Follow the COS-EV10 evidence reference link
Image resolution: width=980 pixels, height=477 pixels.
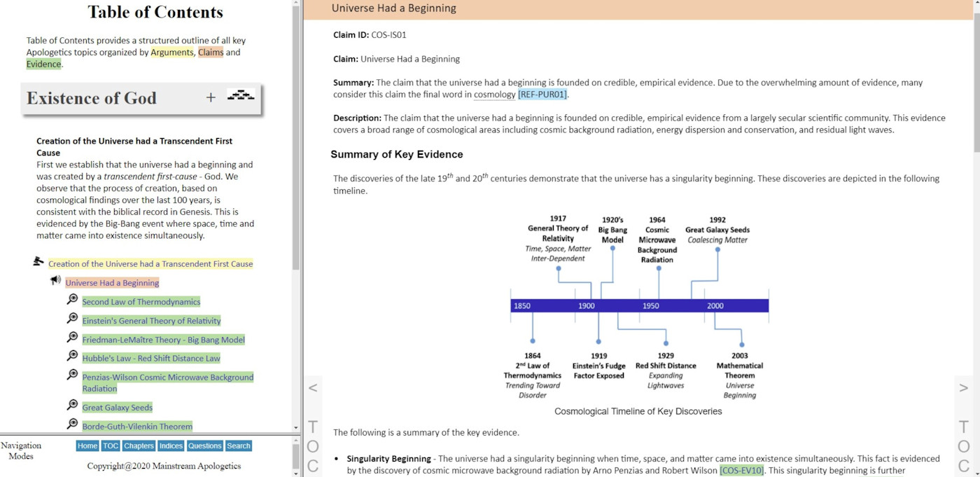pyautogui.click(x=741, y=471)
